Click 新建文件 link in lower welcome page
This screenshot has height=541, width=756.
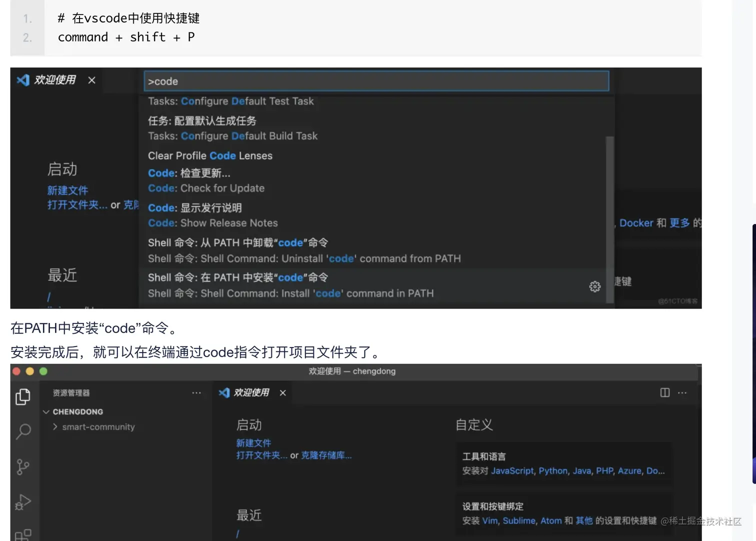tap(253, 443)
